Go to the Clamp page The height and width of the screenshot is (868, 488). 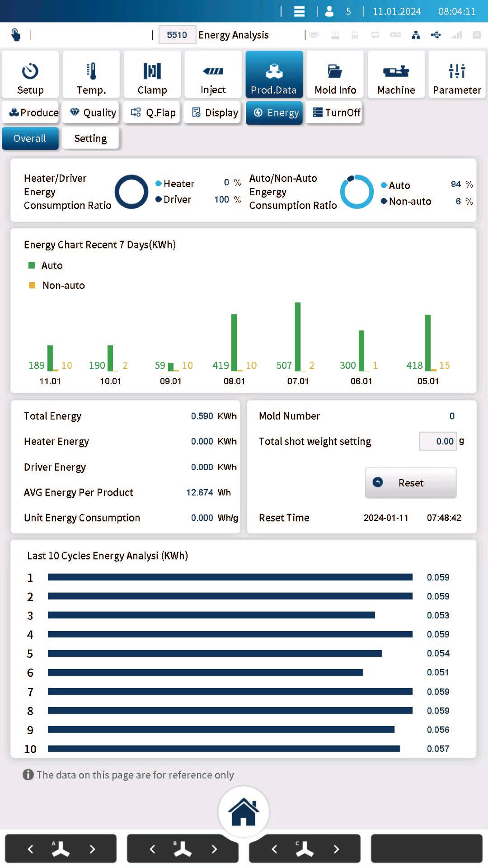click(x=152, y=75)
